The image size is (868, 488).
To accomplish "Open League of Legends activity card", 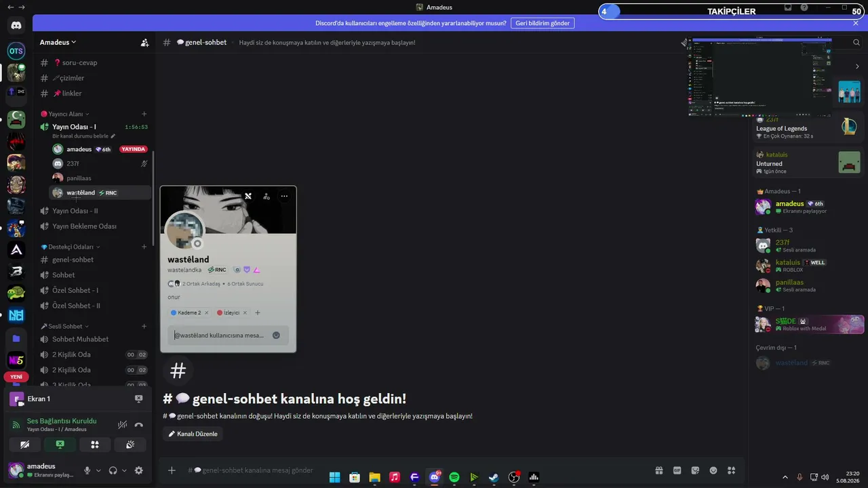I will pos(808,127).
